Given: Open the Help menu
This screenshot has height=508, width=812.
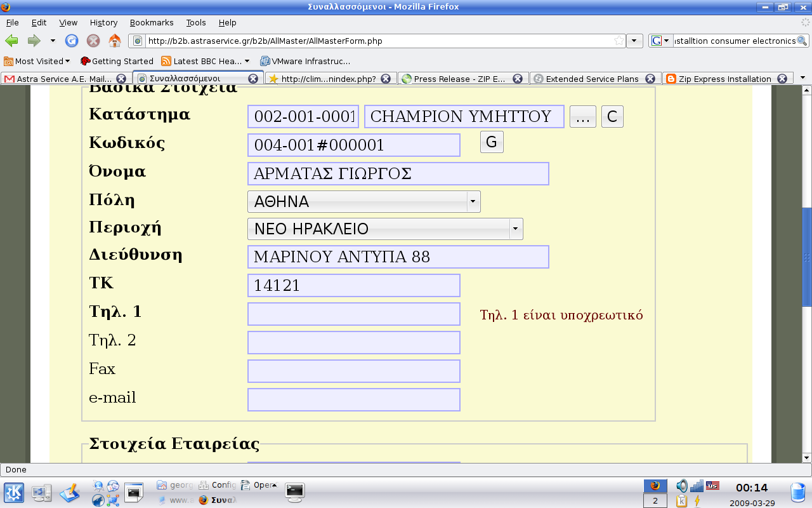Looking at the screenshot, I should pos(228,22).
